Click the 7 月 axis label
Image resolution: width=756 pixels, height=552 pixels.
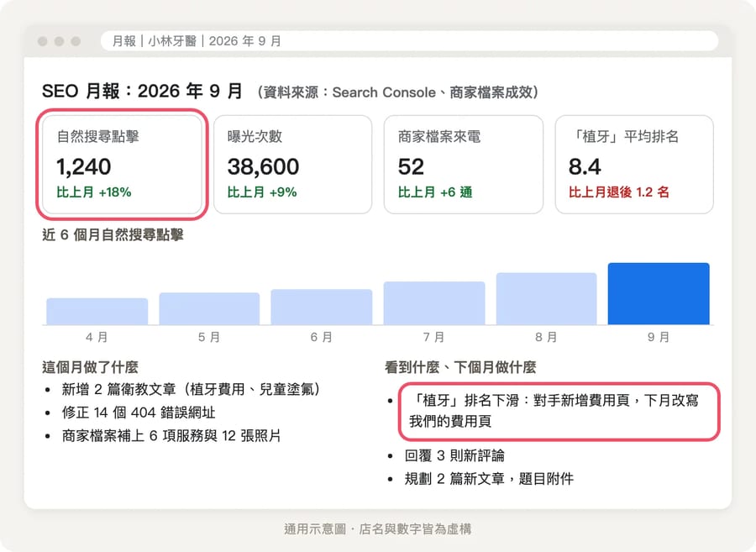pos(434,337)
